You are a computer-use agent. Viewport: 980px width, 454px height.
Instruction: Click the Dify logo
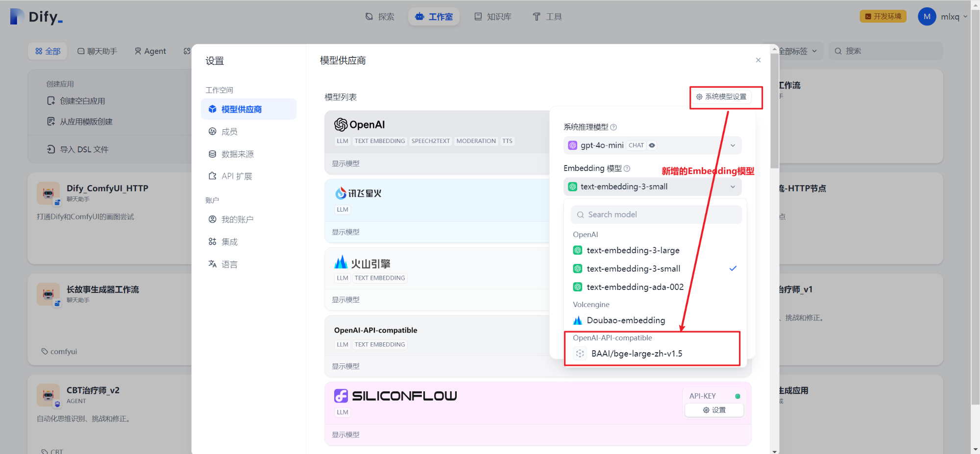click(x=36, y=16)
